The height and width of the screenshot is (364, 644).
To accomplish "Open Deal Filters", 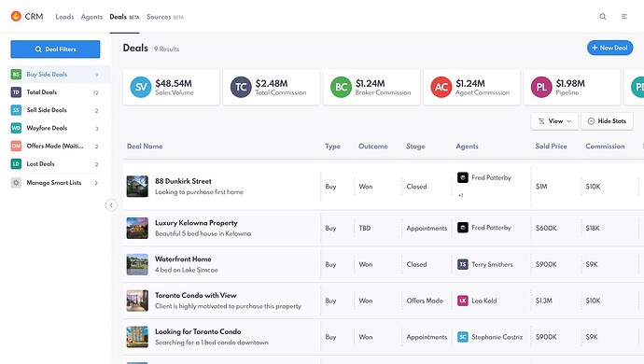I will [x=55, y=49].
